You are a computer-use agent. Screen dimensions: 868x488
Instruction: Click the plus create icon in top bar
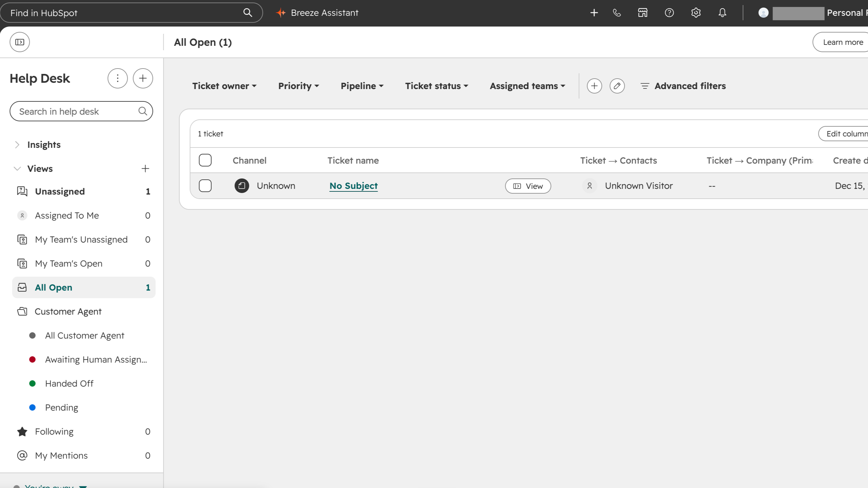594,13
